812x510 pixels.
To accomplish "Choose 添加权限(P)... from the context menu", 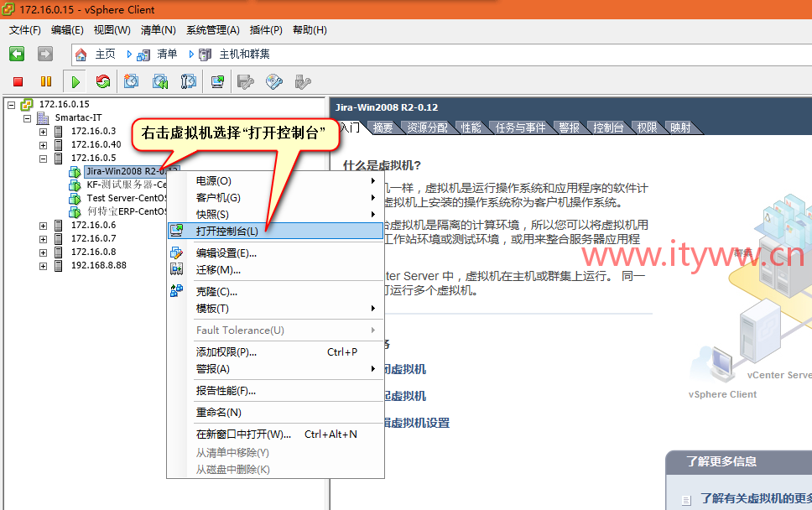I will click(275, 352).
